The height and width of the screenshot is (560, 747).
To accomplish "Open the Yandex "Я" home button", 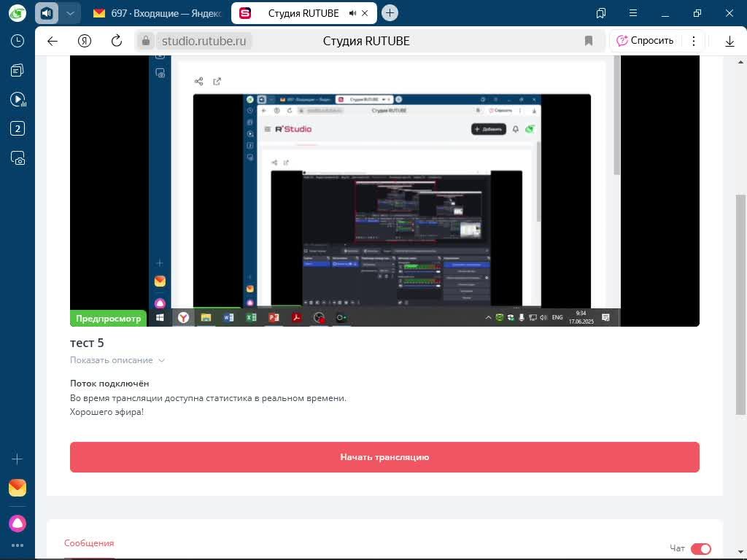I will pos(85,41).
